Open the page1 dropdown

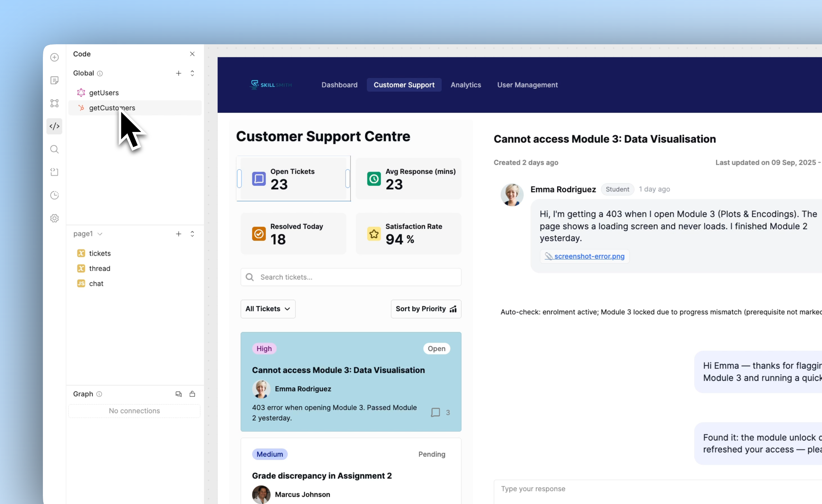87,234
